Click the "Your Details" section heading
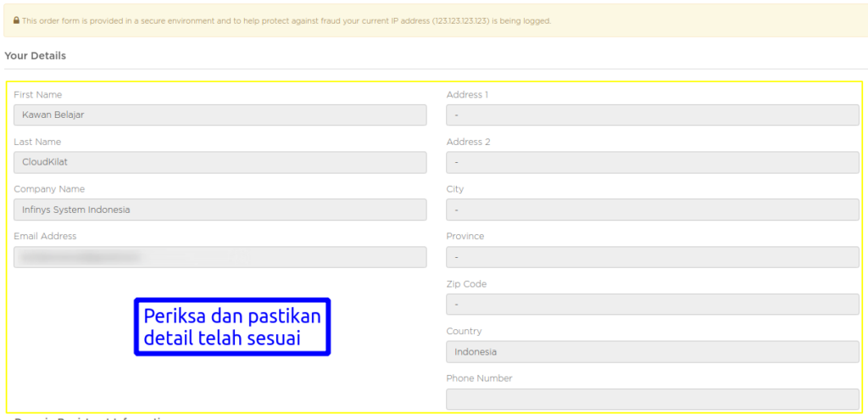This screenshot has height=420, width=868. (x=36, y=56)
